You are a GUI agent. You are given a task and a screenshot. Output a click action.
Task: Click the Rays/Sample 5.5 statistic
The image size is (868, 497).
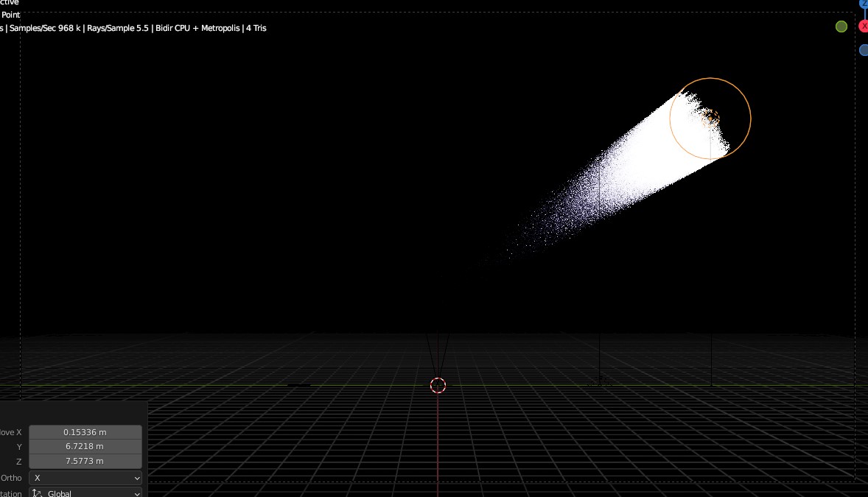click(x=118, y=28)
